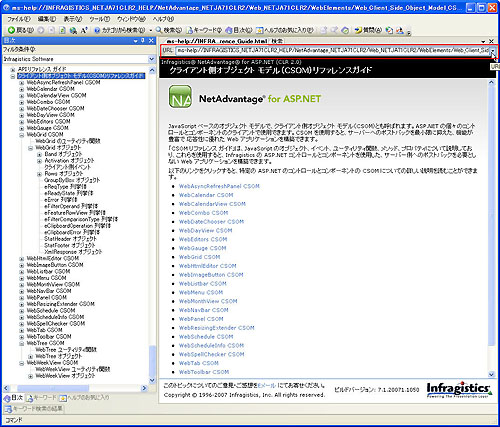Open the WebMenu CSOM link
Image resolution: width=500 pixels, height=427 pixels.
[x=201, y=293]
